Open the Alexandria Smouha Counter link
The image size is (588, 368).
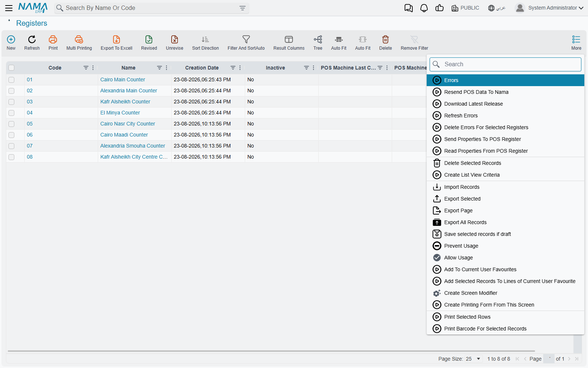click(x=133, y=146)
